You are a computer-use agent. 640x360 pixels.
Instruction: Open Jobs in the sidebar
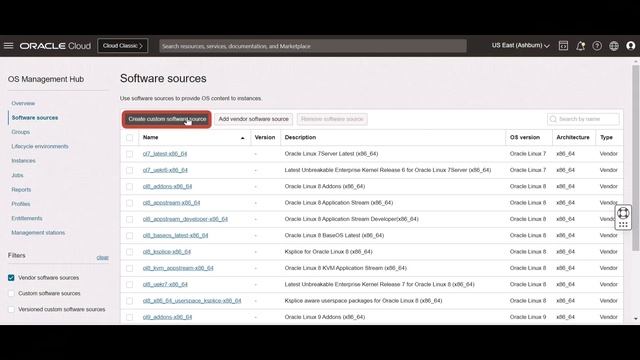pos(17,175)
